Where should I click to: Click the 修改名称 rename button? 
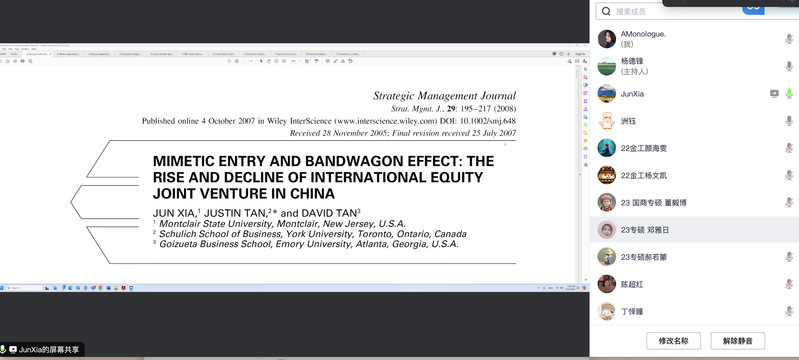point(673,341)
